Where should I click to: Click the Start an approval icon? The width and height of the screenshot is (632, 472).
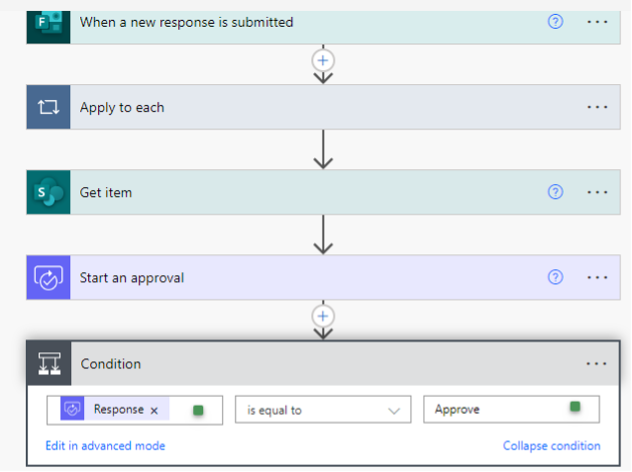click(48, 277)
